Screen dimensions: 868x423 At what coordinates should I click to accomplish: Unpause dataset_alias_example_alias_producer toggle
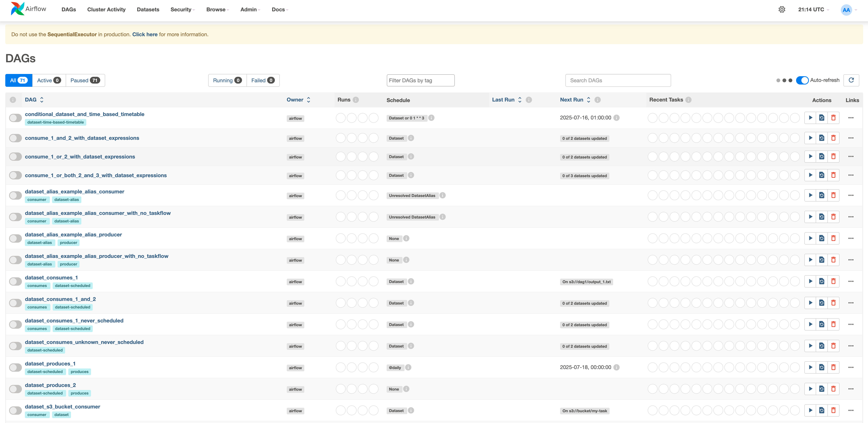(x=15, y=238)
